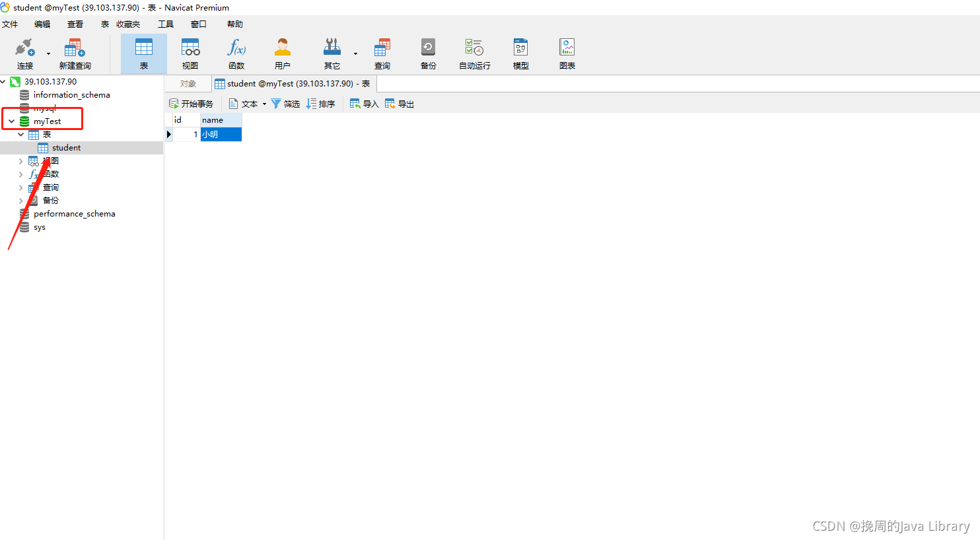Viewport: 980px width, 540px height.
Task: Open the dropdown arrow beside 连接
Action: [x=48, y=53]
